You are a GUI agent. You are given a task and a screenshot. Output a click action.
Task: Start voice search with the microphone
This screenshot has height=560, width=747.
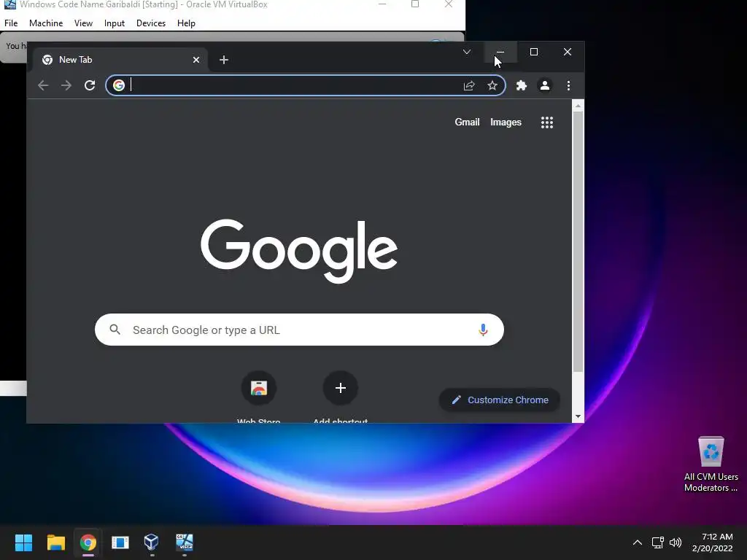click(x=483, y=330)
